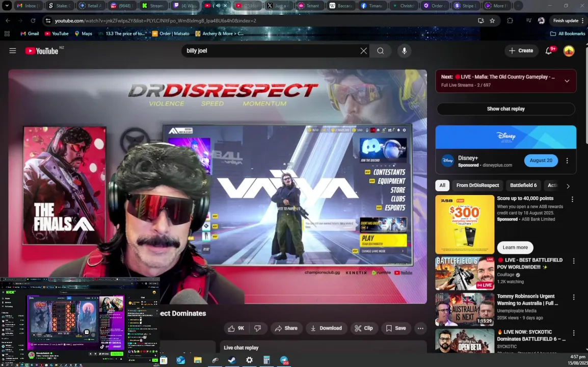Screen dimensions: 588x367
Task: Click the Create button
Action: click(x=521, y=50)
